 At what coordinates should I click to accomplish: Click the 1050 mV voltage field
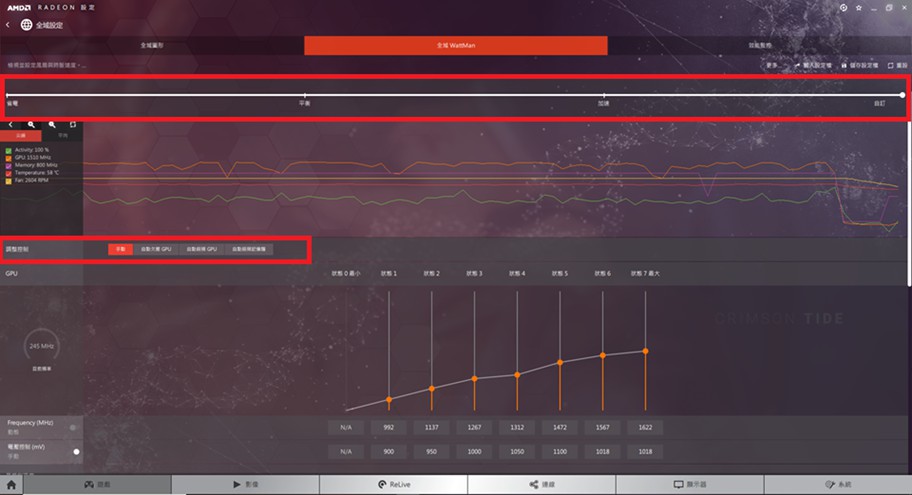click(x=517, y=452)
